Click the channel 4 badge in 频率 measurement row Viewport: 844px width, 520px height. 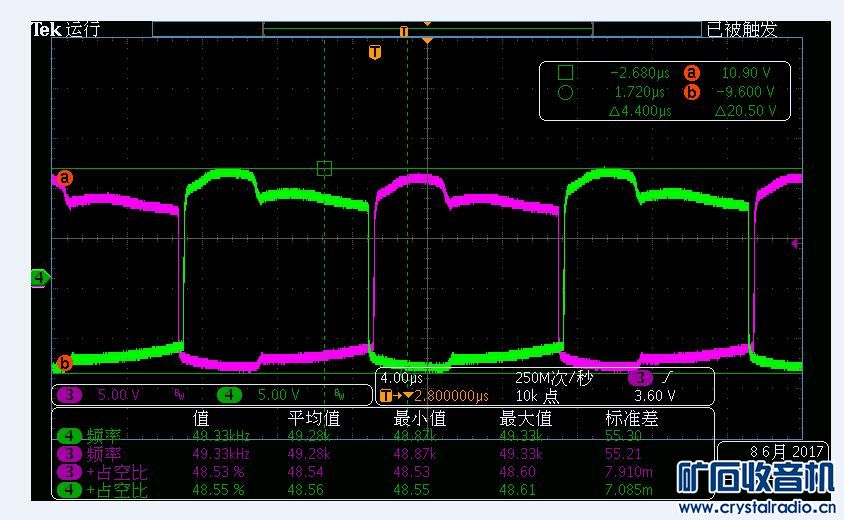coord(69,435)
